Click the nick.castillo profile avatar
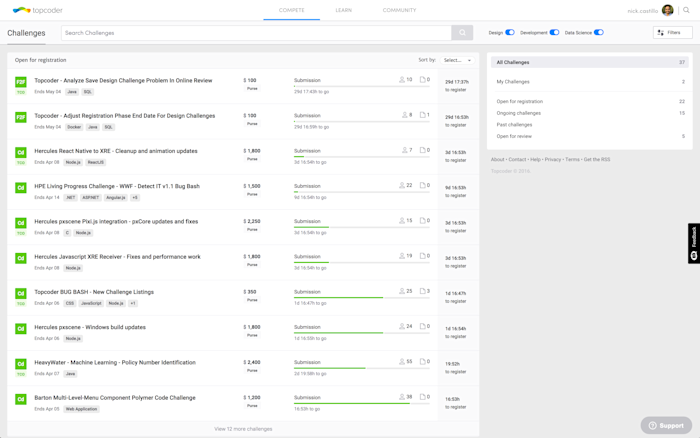This screenshot has width=700, height=438. pyautogui.click(x=667, y=10)
